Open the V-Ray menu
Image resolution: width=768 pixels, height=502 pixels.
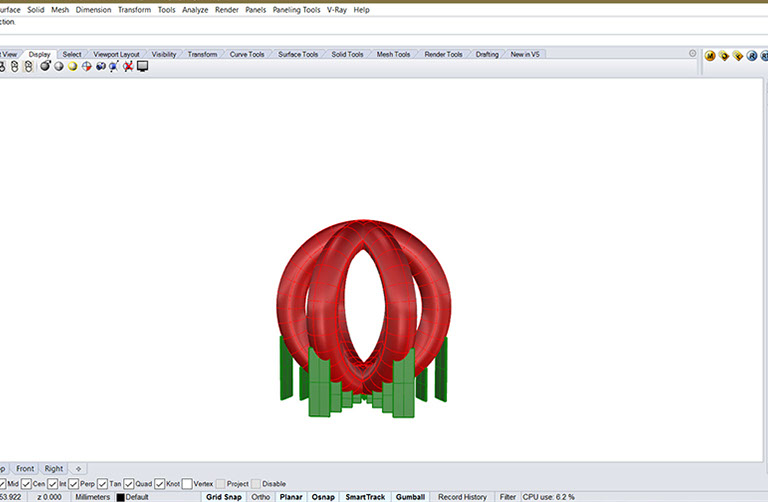pyautogui.click(x=337, y=10)
